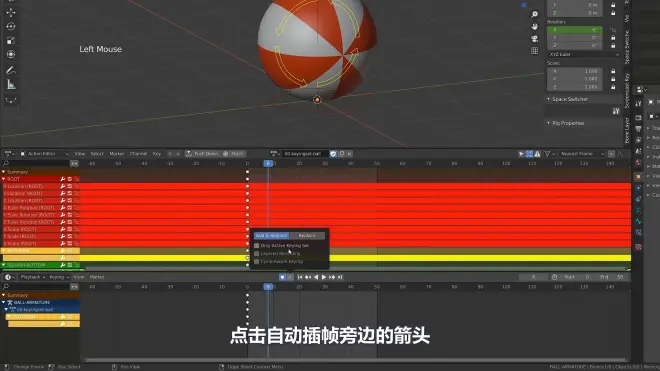Enable Cycle-Aware Keying checkbox
The image size is (660, 371).
(x=256, y=262)
